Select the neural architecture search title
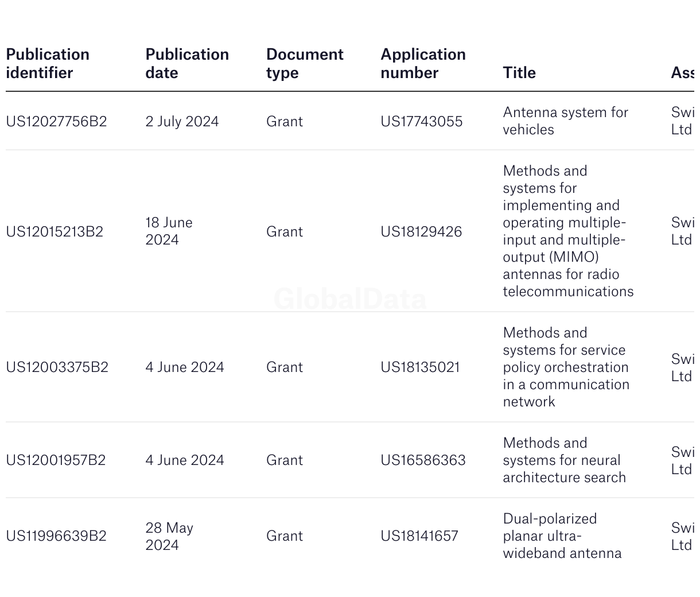This screenshot has width=700, height=597. click(565, 460)
